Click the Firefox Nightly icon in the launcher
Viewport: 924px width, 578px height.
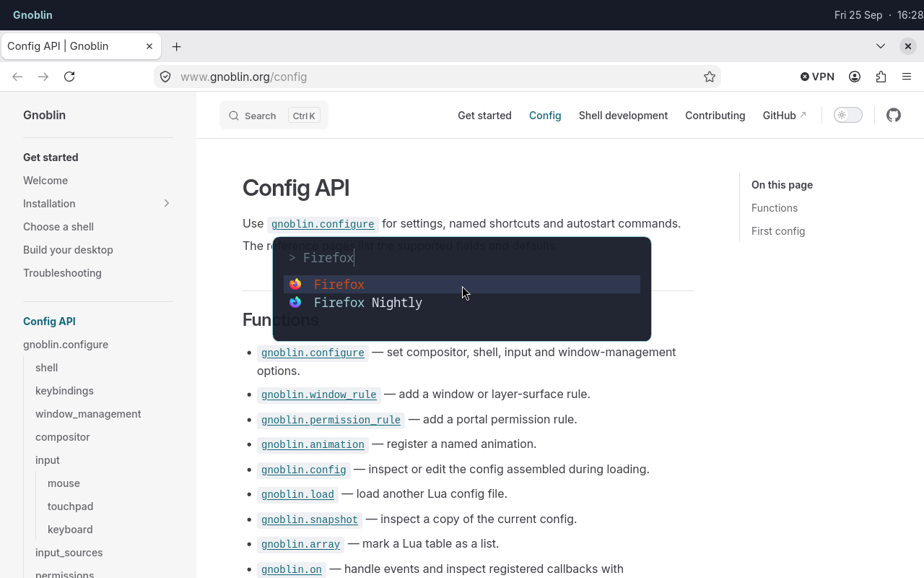pyautogui.click(x=295, y=302)
